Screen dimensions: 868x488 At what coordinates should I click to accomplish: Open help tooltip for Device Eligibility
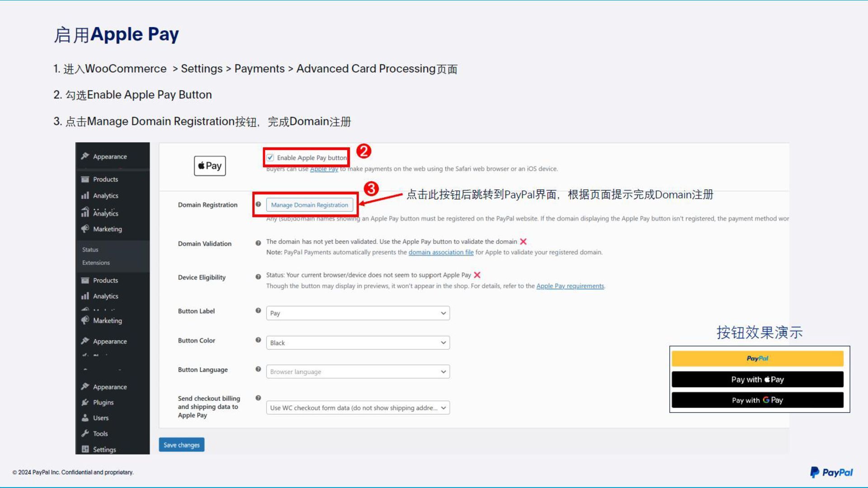tap(258, 277)
